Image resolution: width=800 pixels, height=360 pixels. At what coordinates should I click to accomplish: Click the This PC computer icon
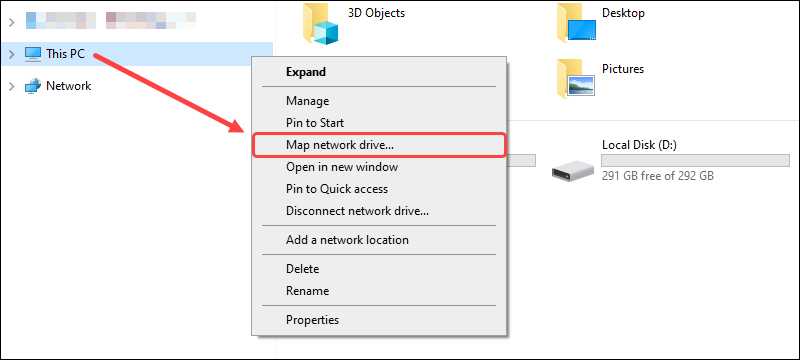[x=33, y=54]
